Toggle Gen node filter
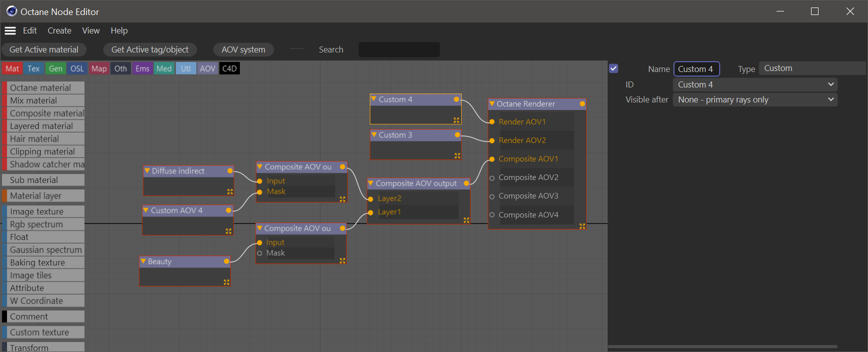Viewport: 868px width, 352px height. (55, 68)
